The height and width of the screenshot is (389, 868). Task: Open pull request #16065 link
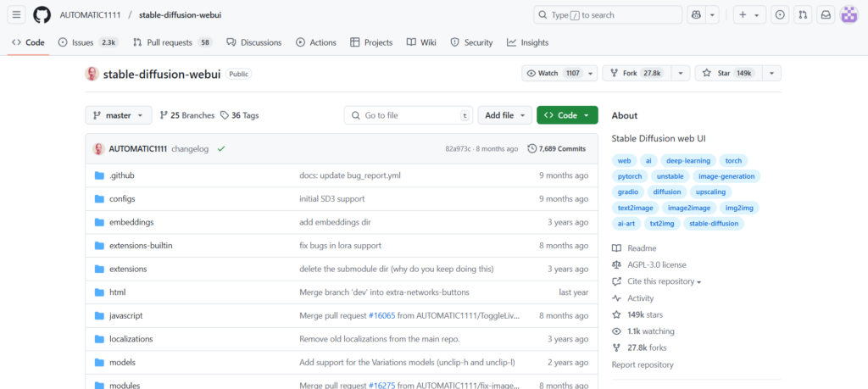tap(382, 315)
